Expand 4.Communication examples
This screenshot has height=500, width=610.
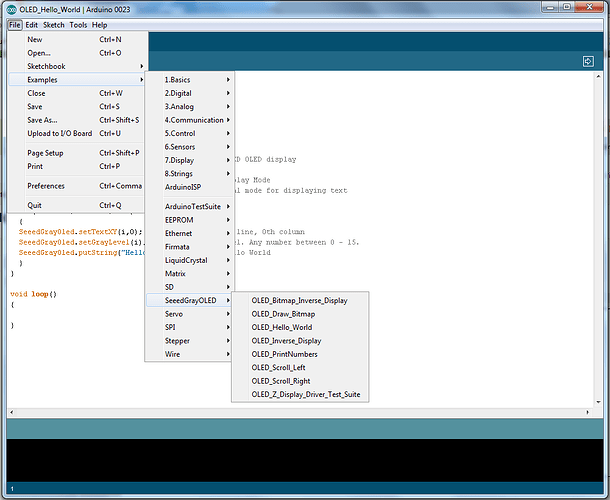189,120
